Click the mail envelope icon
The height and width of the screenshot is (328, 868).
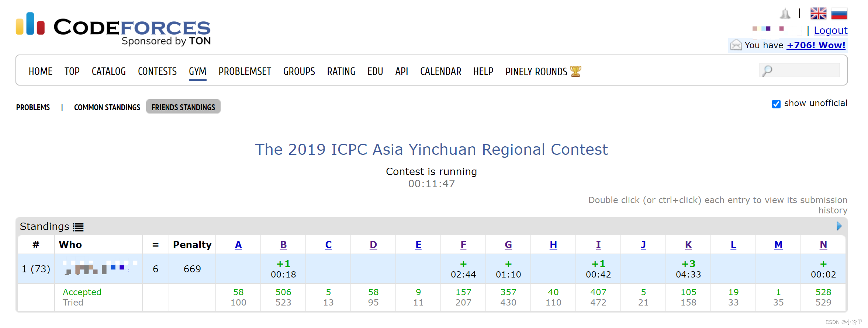[x=736, y=45]
